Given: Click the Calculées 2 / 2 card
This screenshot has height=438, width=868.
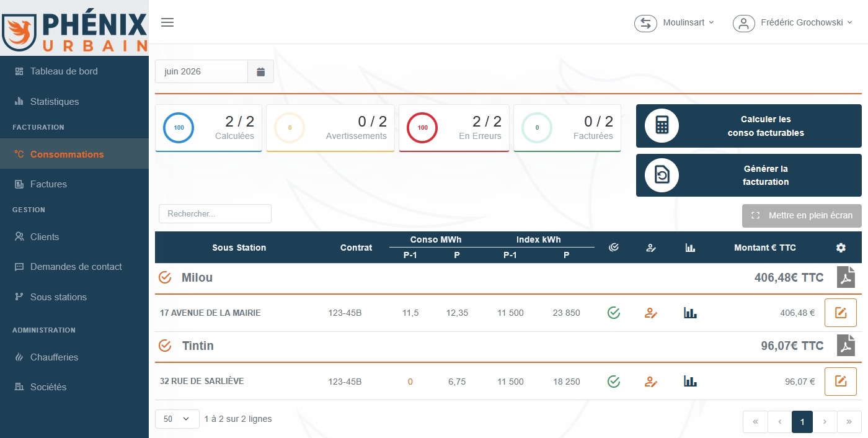Looking at the screenshot, I should point(208,128).
